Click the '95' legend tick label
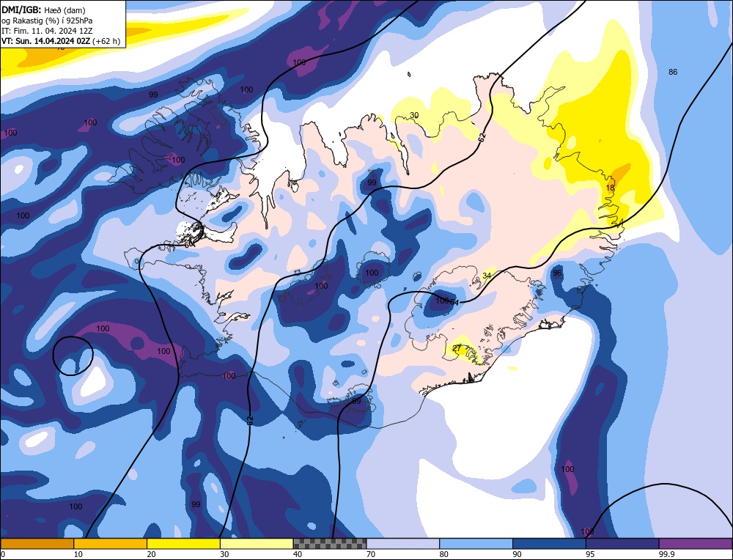The width and height of the screenshot is (733, 560). (x=590, y=554)
